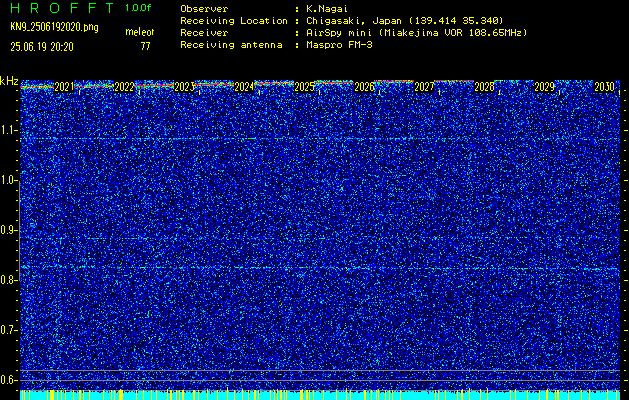Image resolution: width=629 pixels, height=400 pixels.
Task: Click the 2028 time marker
Action: (484, 87)
